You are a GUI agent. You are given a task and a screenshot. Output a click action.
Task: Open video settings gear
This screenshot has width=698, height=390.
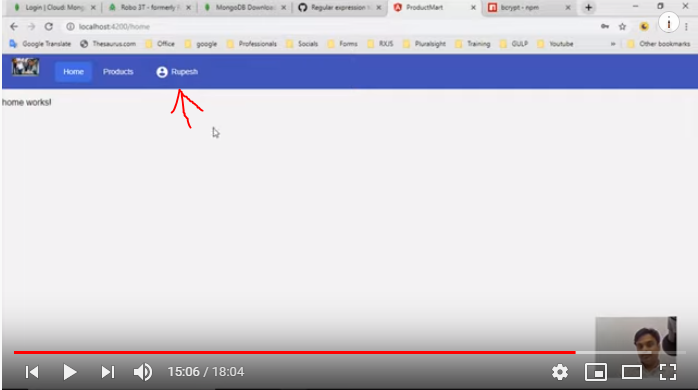pyautogui.click(x=560, y=372)
